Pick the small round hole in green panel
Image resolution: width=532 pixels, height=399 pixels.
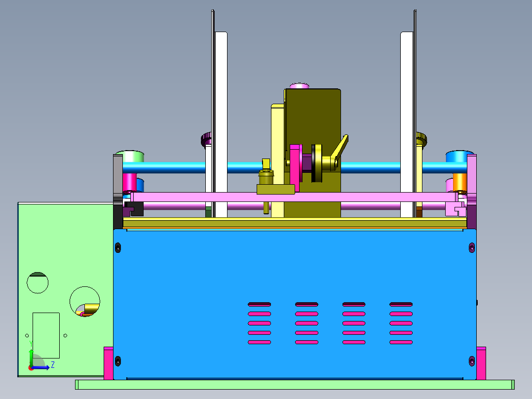coord(38,282)
